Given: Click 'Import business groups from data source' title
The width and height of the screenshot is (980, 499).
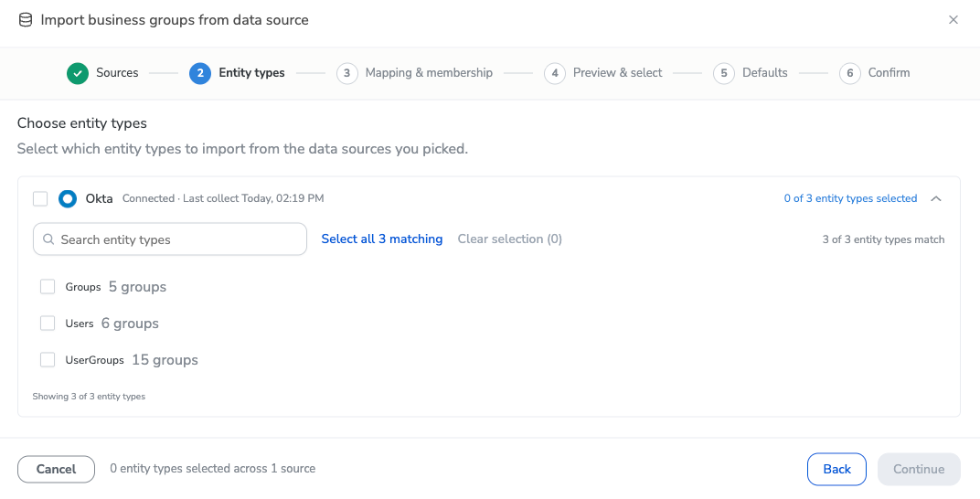Looking at the screenshot, I should [x=175, y=20].
